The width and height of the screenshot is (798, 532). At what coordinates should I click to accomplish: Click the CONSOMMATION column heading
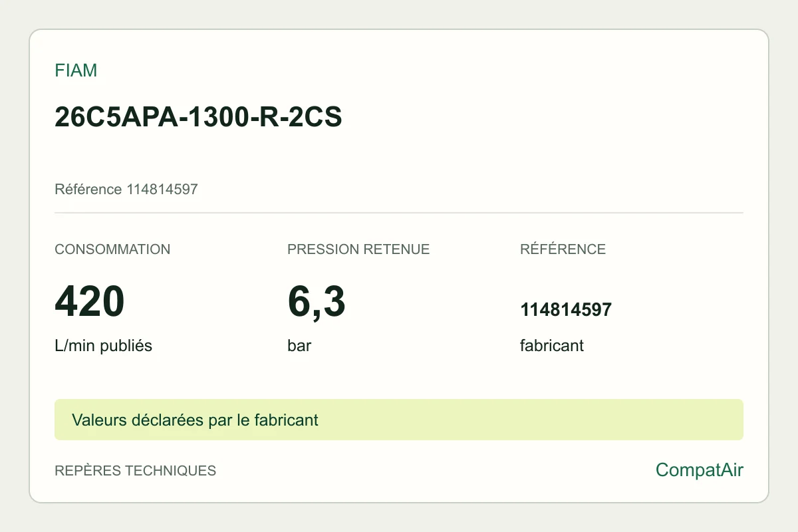coord(112,249)
